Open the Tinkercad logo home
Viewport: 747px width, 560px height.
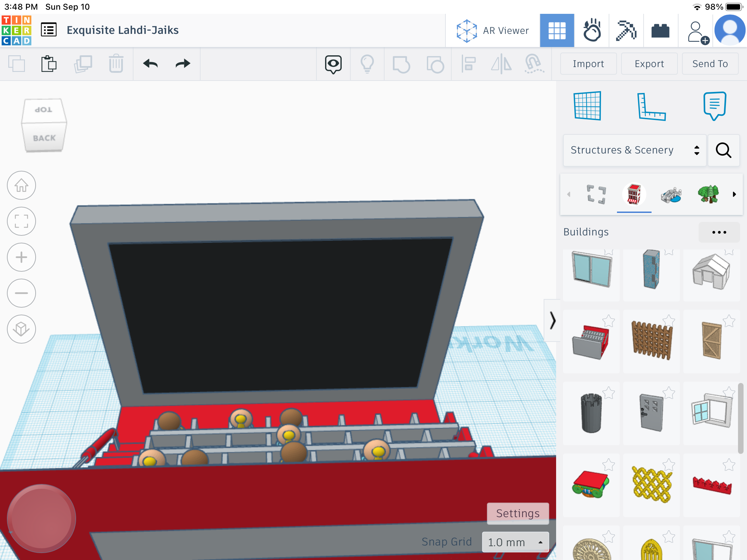coord(16,30)
